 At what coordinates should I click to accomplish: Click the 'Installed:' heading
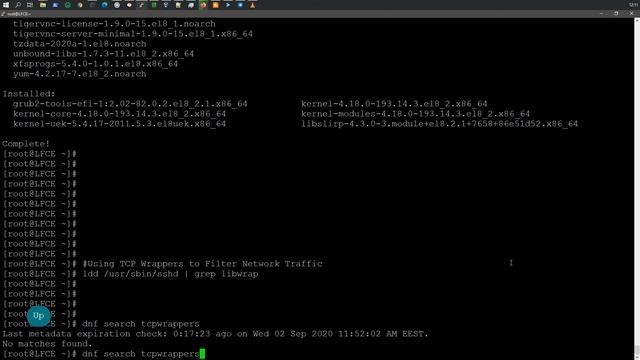click(x=29, y=94)
